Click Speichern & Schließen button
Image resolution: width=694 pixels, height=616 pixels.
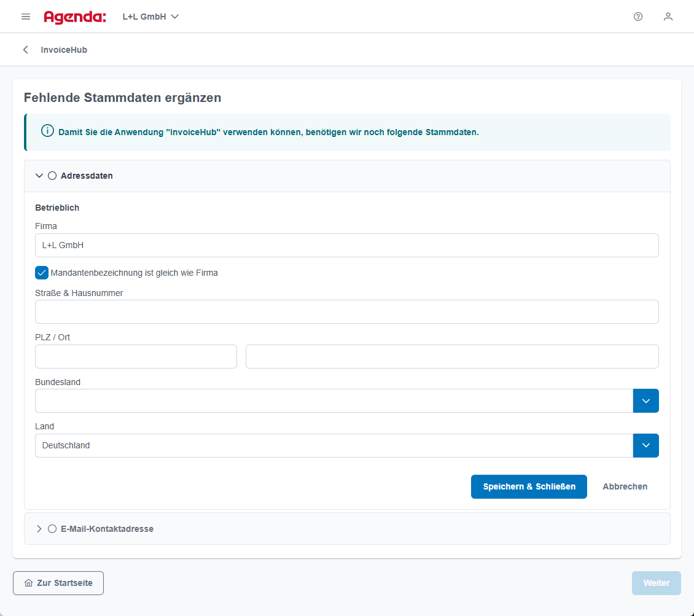tap(529, 486)
